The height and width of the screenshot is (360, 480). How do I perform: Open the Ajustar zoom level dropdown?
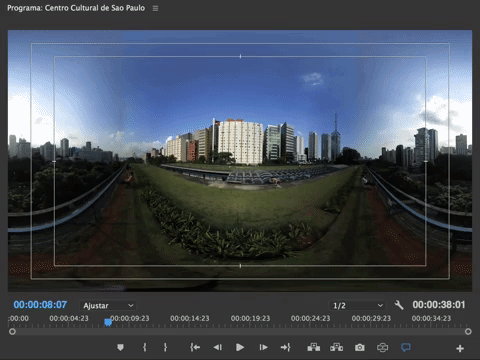pos(108,305)
